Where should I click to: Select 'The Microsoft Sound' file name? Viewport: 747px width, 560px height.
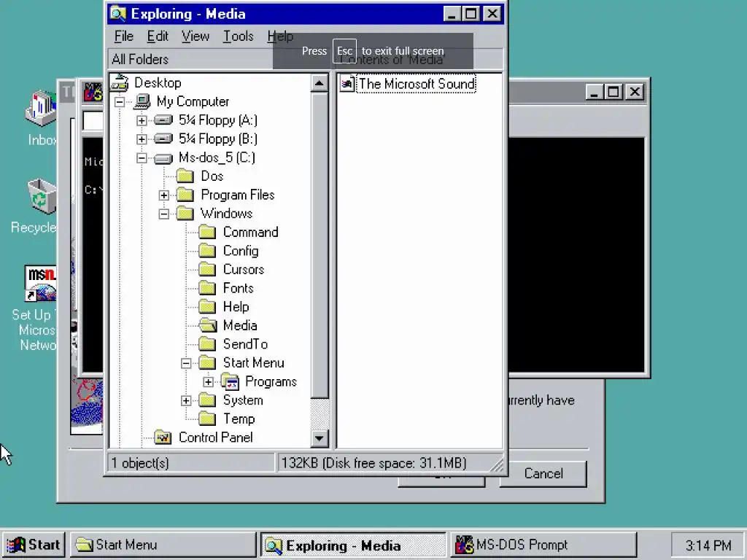[417, 84]
